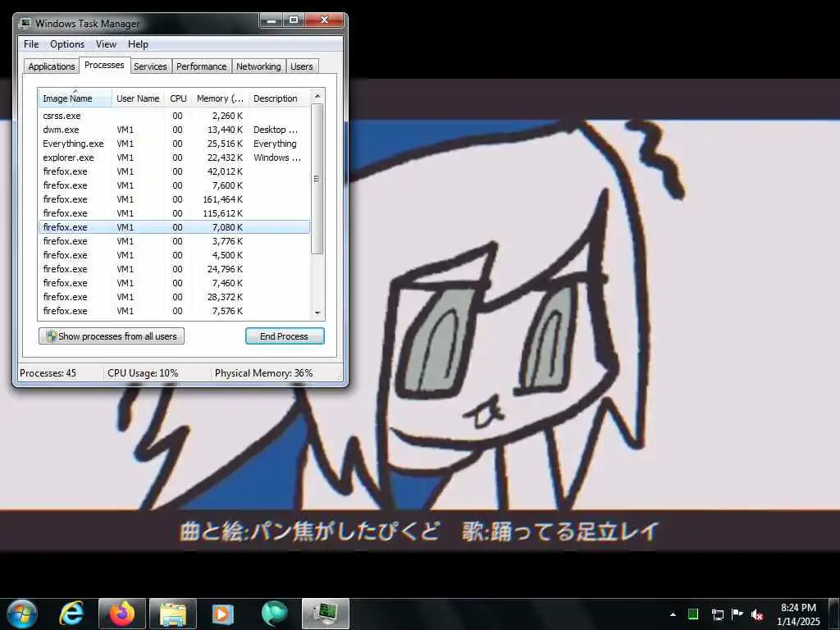Show hidden system tray icons arrow
This screenshot has width=840, height=630.
[673, 614]
